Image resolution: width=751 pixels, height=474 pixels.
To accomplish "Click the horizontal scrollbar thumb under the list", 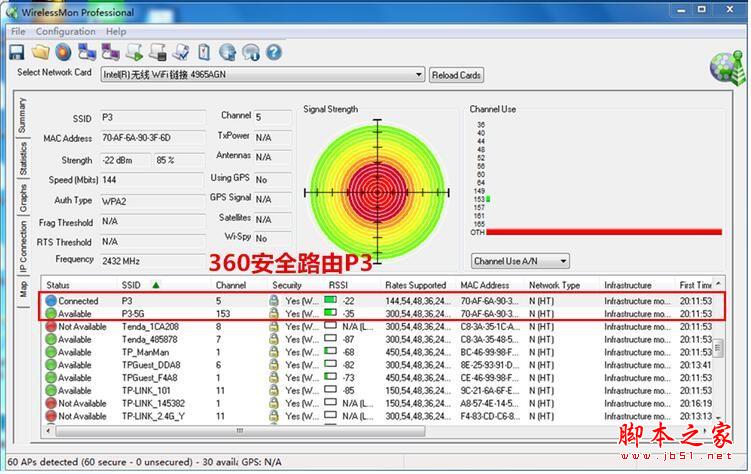I will [x=240, y=431].
